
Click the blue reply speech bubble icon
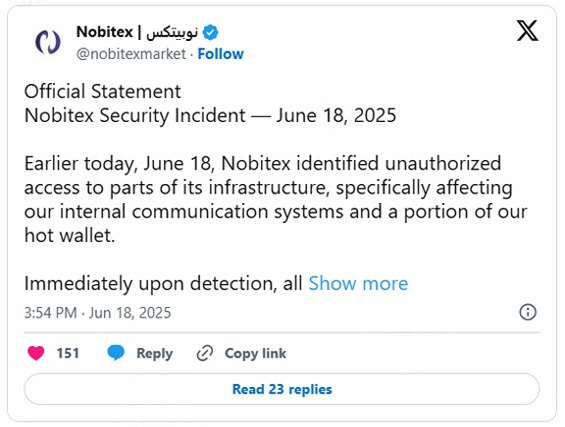[x=116, y=353]
